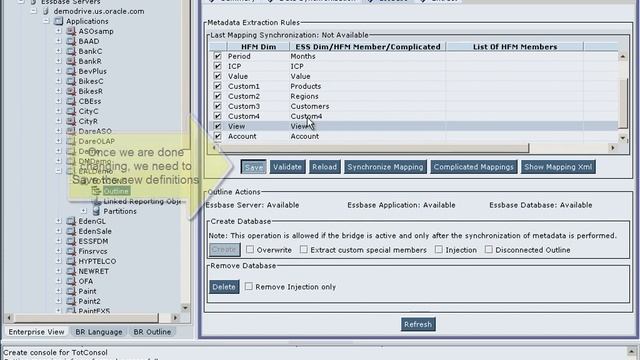Image resolution: width=640 pixels, height=360 pixels.
Task: Click the NEWRET application icon
Action: pyautogui.click(x=71, y=271)
